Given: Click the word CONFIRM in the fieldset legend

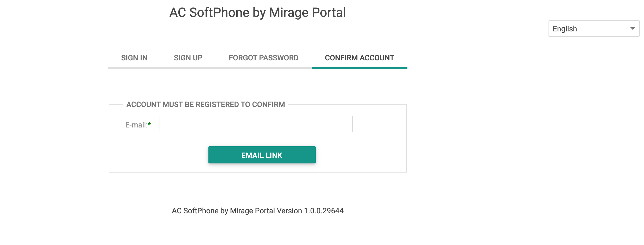Looking at the screenshot, I should point(268,104).
